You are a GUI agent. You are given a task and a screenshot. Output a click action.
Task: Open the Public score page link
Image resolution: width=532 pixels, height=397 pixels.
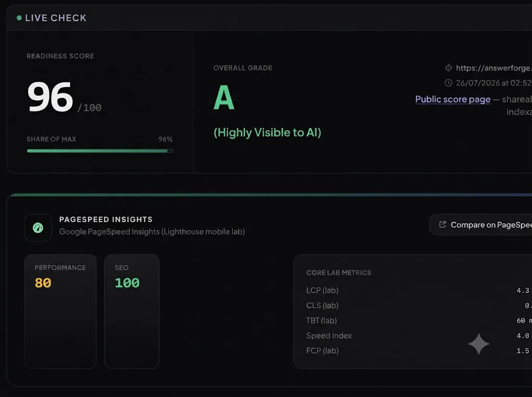point(453,99)
